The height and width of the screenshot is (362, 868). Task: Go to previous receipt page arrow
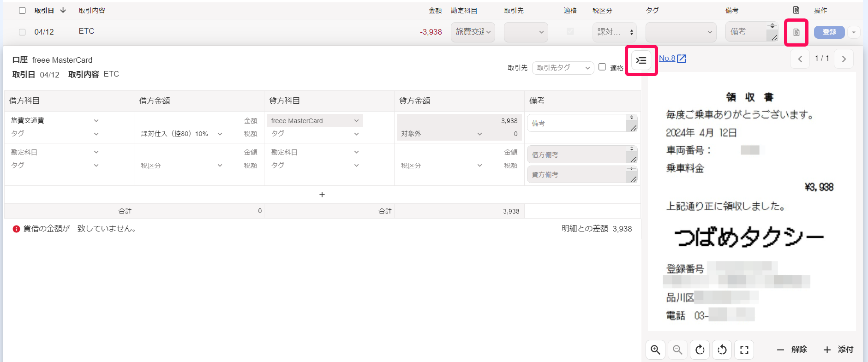tap(800, 59)
